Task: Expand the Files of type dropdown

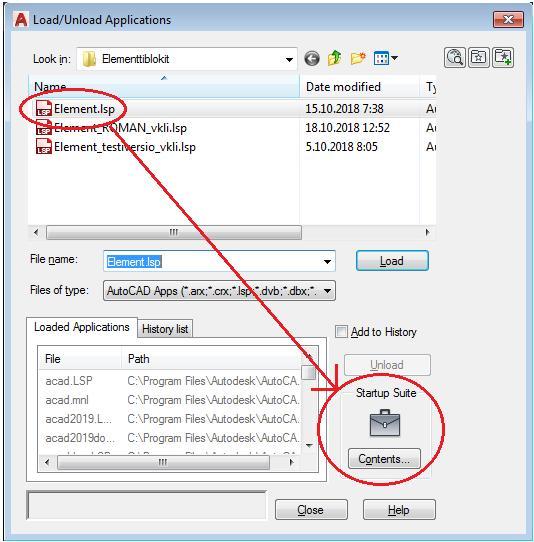Action: pyautogui.click(x=327, y=291)
